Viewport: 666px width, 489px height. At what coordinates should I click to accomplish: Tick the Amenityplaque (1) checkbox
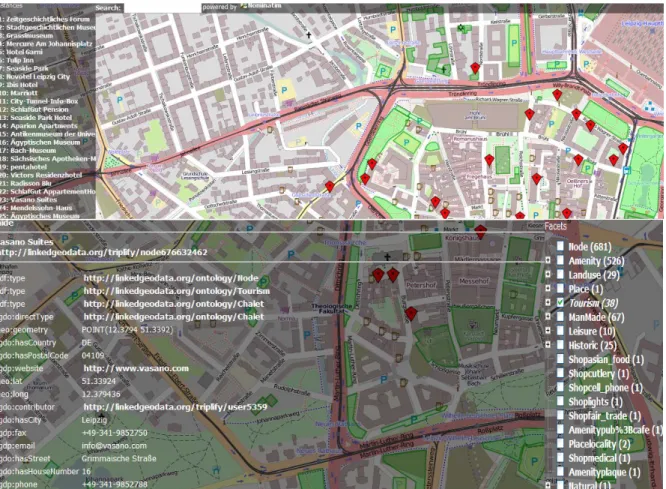click(x=560, y=472)
